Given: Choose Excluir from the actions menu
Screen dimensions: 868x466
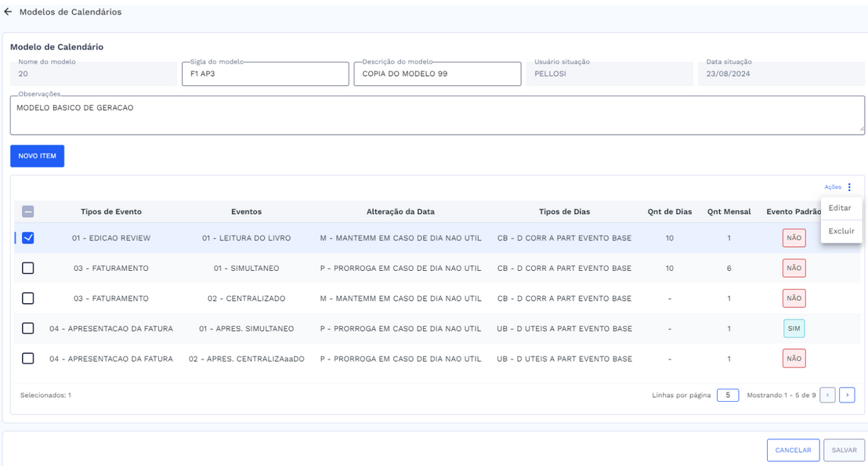Looking at the screenshot, I should [841, 231].
